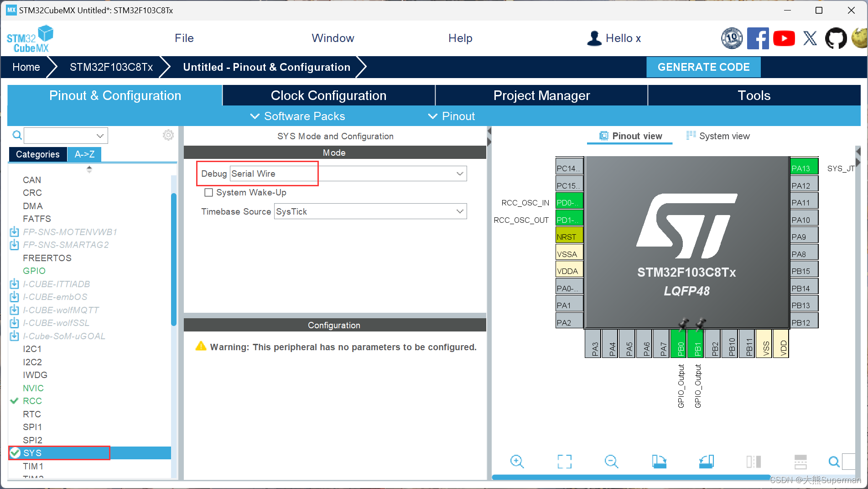Image resolution: width=868 pixels, height=489 pixels.
Task: Rotate the chip view clockwise icon
Action: click(x=659, y=462)
